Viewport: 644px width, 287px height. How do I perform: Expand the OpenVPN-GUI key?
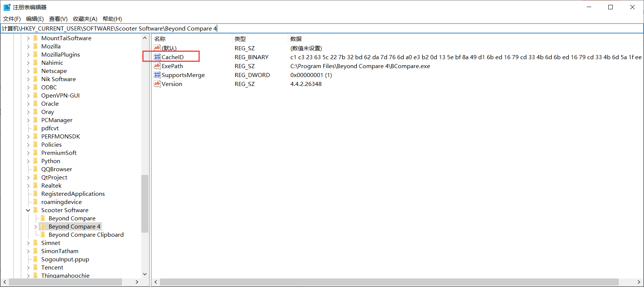[28, 95]
